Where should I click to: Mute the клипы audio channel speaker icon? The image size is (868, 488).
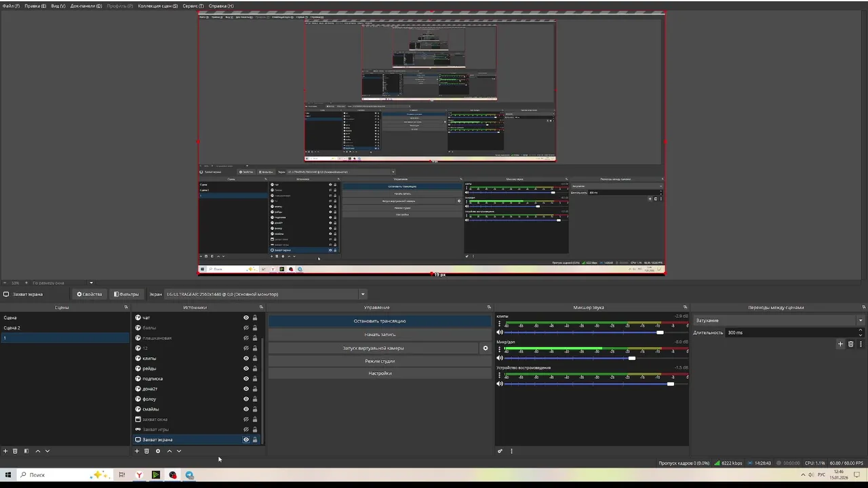coord(500,332)
